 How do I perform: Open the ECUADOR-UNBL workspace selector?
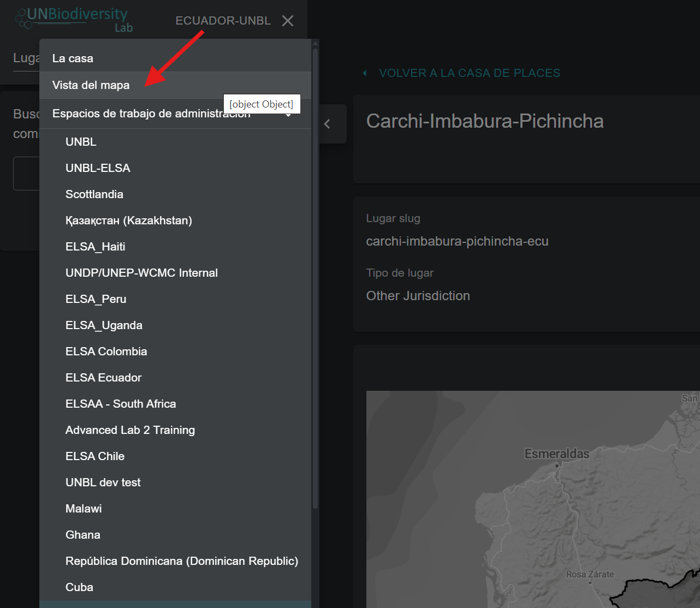223,21
